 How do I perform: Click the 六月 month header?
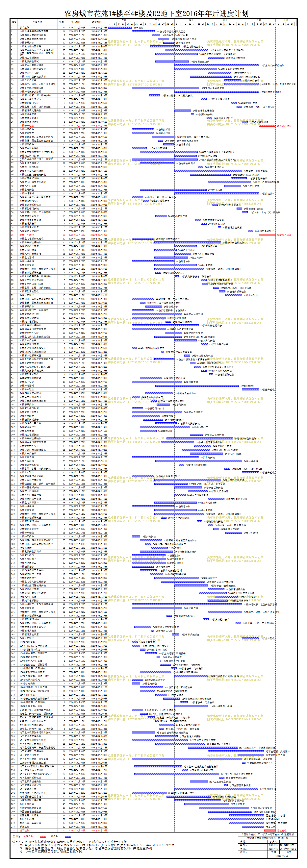pyautogui.click(x=258, y=20)
